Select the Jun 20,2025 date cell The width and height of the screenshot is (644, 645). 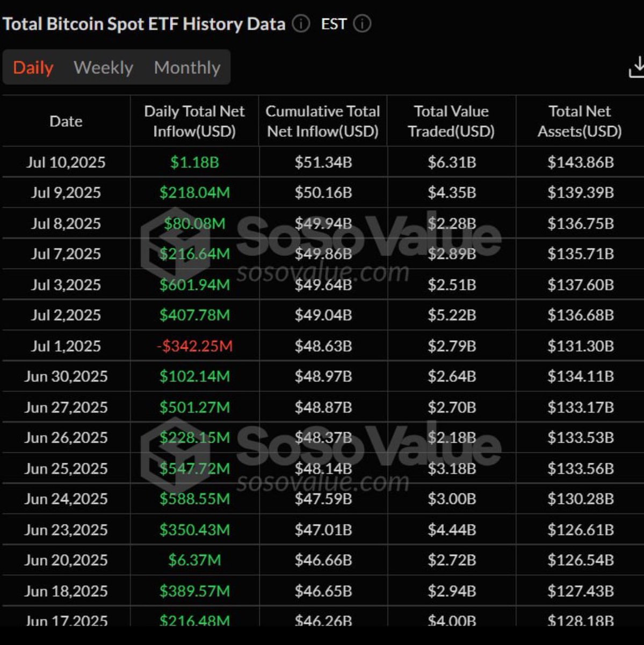pos(66,560)
